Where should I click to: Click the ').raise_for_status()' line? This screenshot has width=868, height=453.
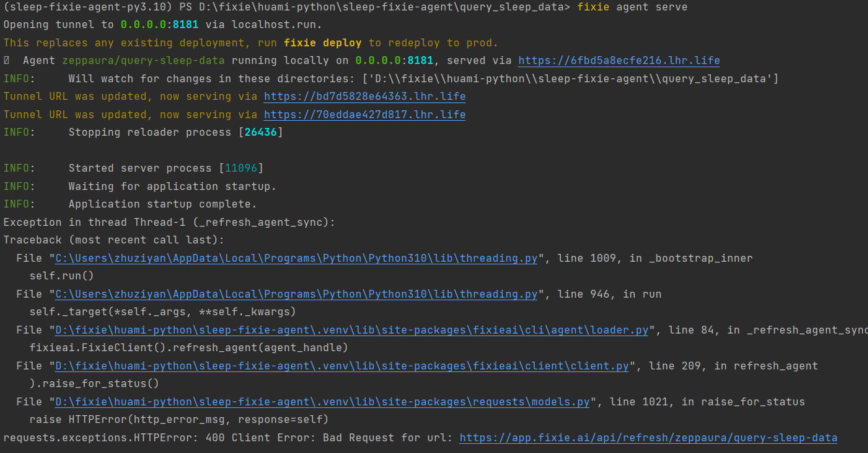(95, 384)
